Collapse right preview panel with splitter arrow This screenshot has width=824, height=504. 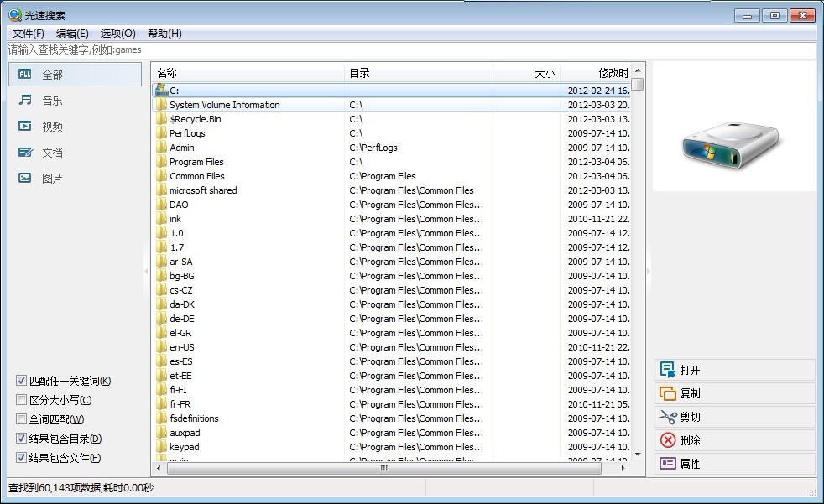648,271
